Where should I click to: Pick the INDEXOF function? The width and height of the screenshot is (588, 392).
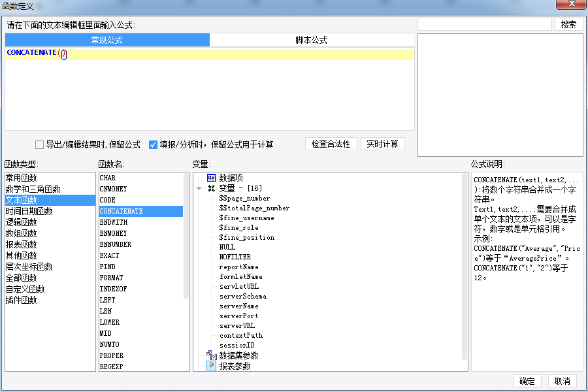tap(141, 289)
